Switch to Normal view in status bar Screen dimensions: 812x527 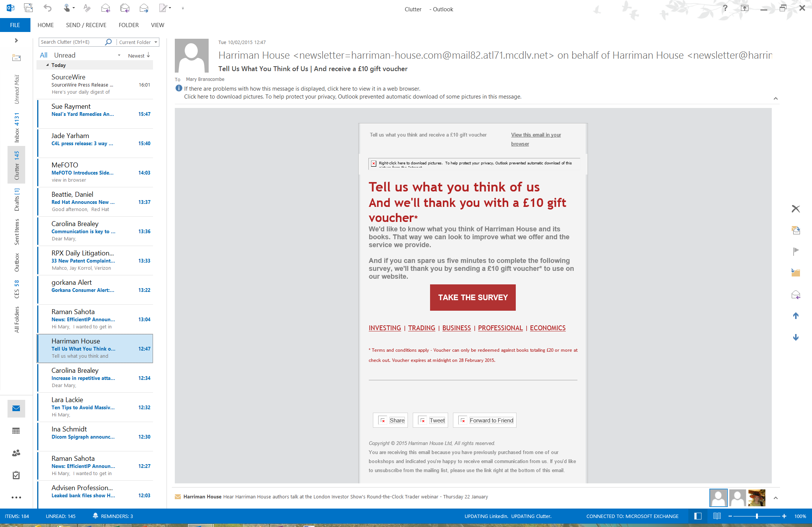point(698,516)
